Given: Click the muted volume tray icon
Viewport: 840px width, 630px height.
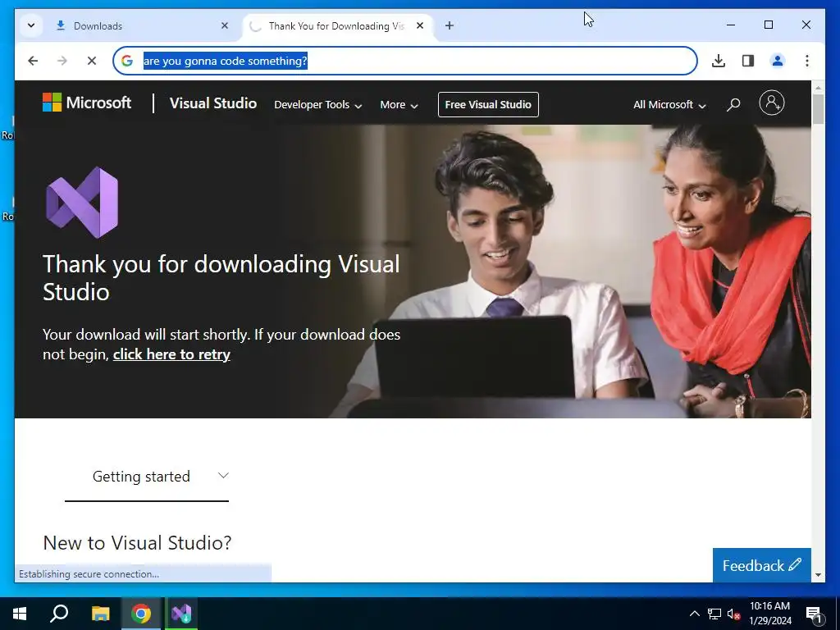Looking at the screenshot, I should 733,614.
